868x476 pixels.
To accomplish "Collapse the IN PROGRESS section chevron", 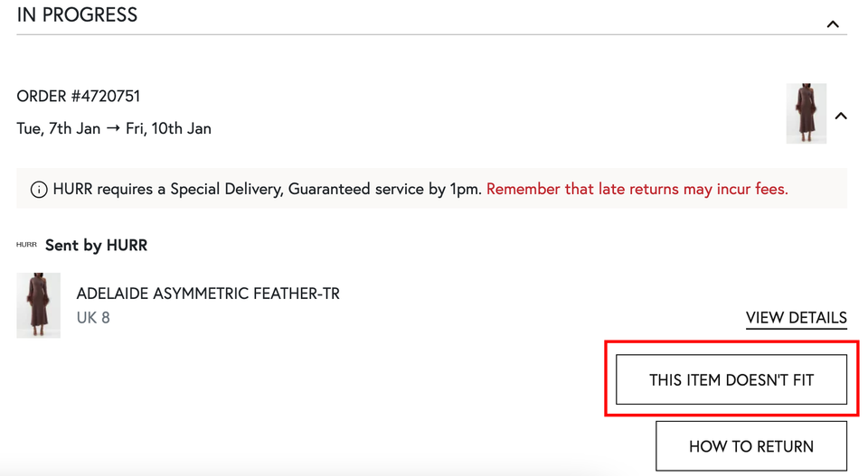I will (x=833, y=24).
